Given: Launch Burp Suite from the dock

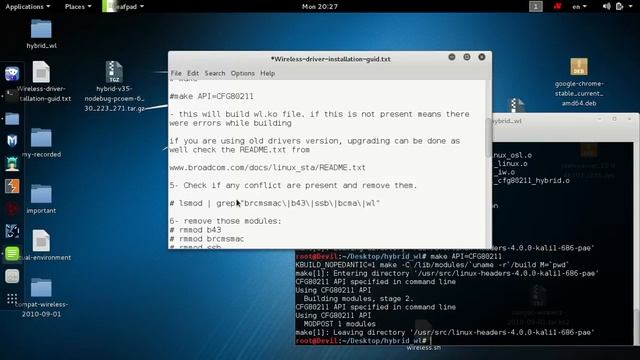Looking at the screenshot, I should point(12,186).
